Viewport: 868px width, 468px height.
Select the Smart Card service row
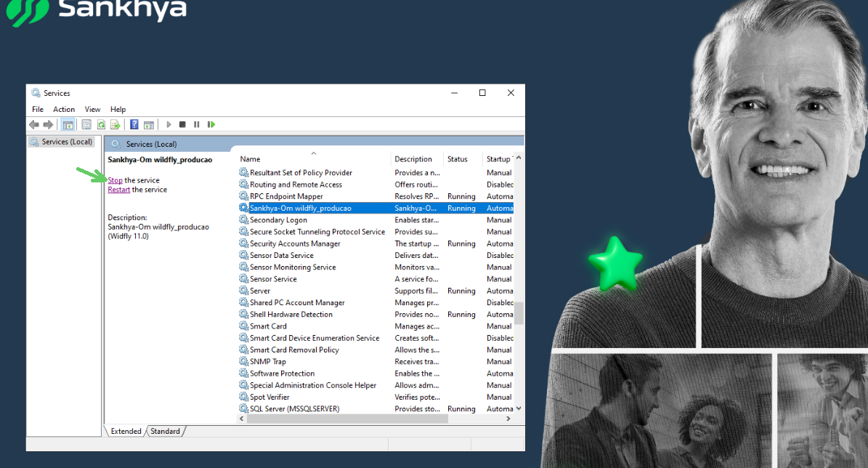tap(376, 326)
